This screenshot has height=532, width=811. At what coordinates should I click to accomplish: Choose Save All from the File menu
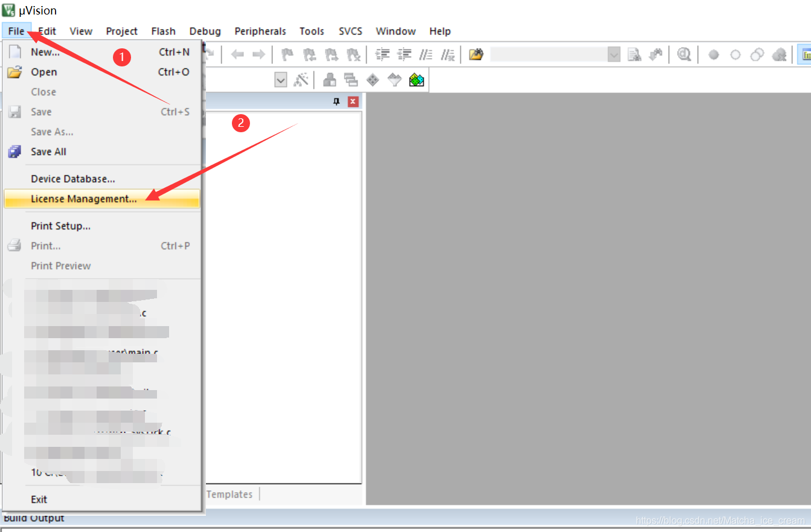[x=102, y=152]
